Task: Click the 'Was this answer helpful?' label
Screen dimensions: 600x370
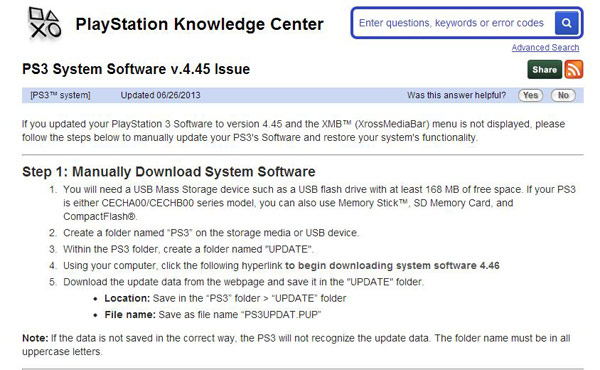Action: (x=456, y=95)
